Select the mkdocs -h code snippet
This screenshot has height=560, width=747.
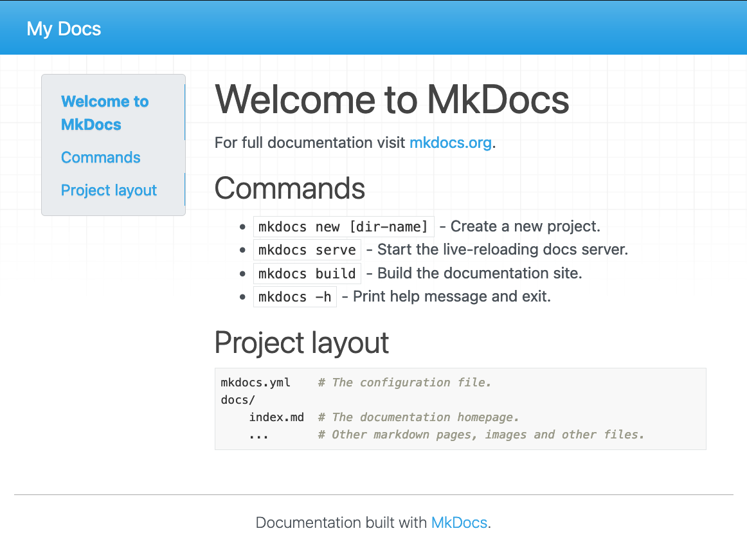pyautogui.click(x=294, y=296)
